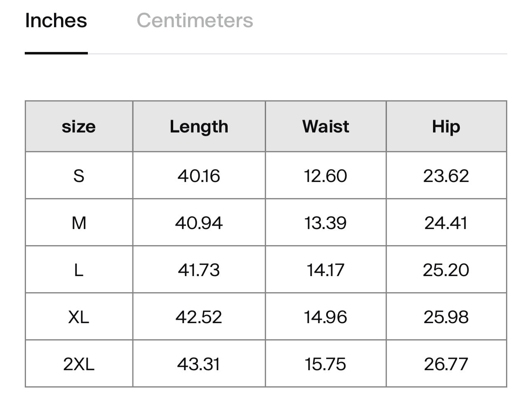This screenshot has width=532, height=402.
Task: Click the 25.20 hip cell
Action: [x=446, y=270]
